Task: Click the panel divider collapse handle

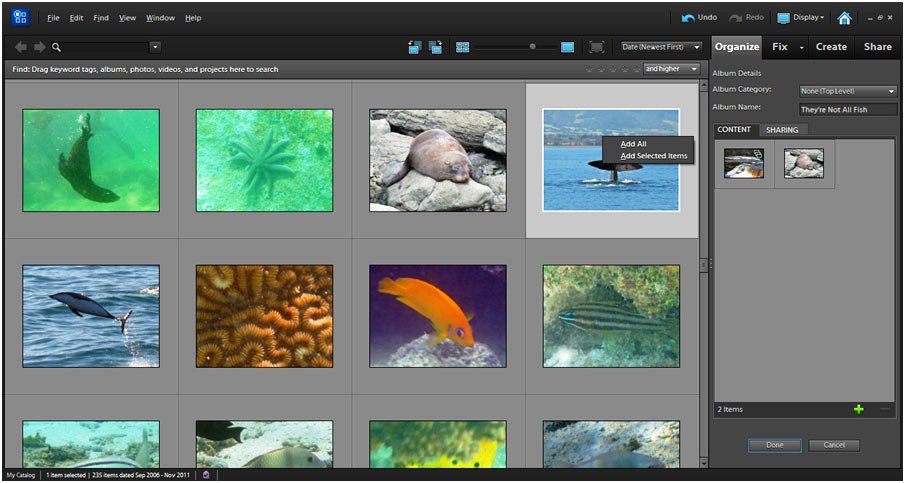Action: [710, 263]
